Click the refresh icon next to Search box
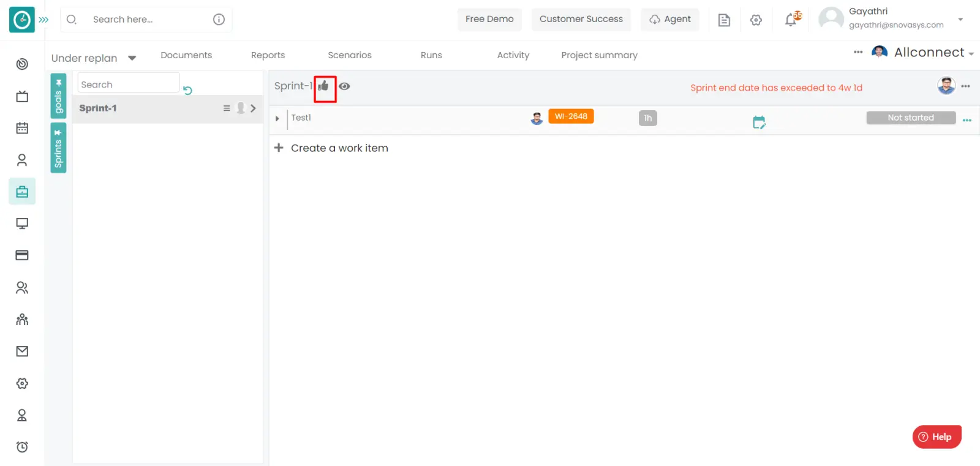Screen dimensions: 980x466 (x=187, y=91)
